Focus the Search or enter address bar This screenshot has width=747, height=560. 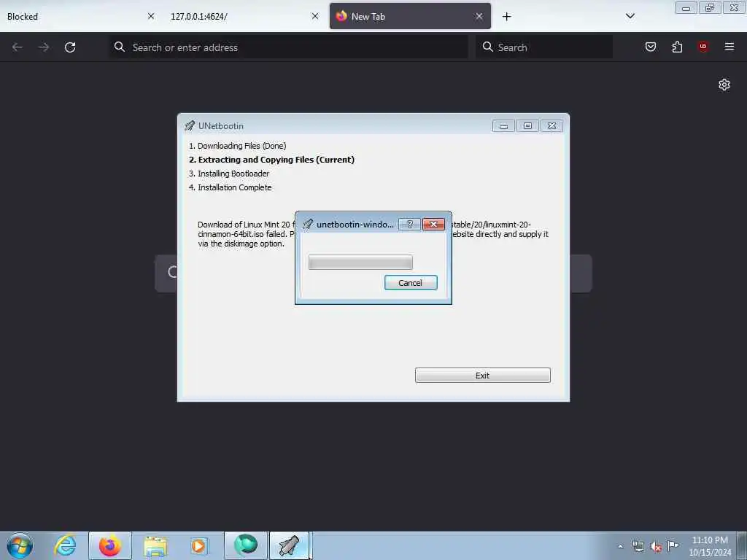[x=288, y=47]
